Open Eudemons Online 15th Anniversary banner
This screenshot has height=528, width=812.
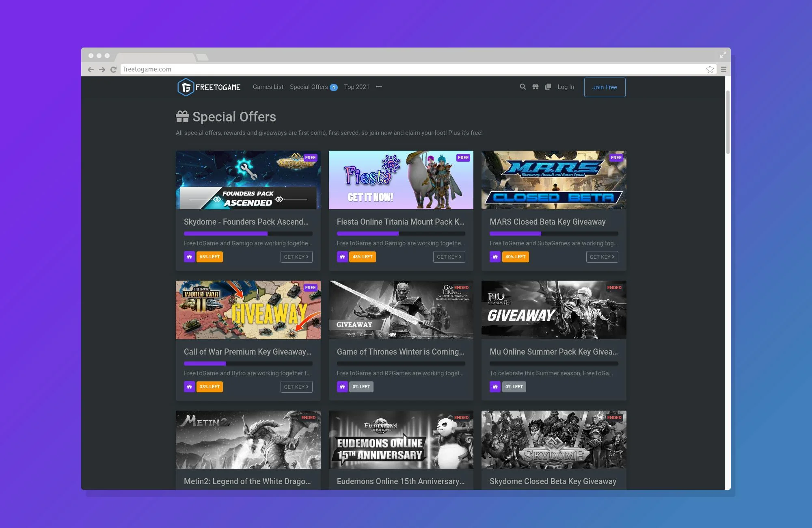coord(401,439)
